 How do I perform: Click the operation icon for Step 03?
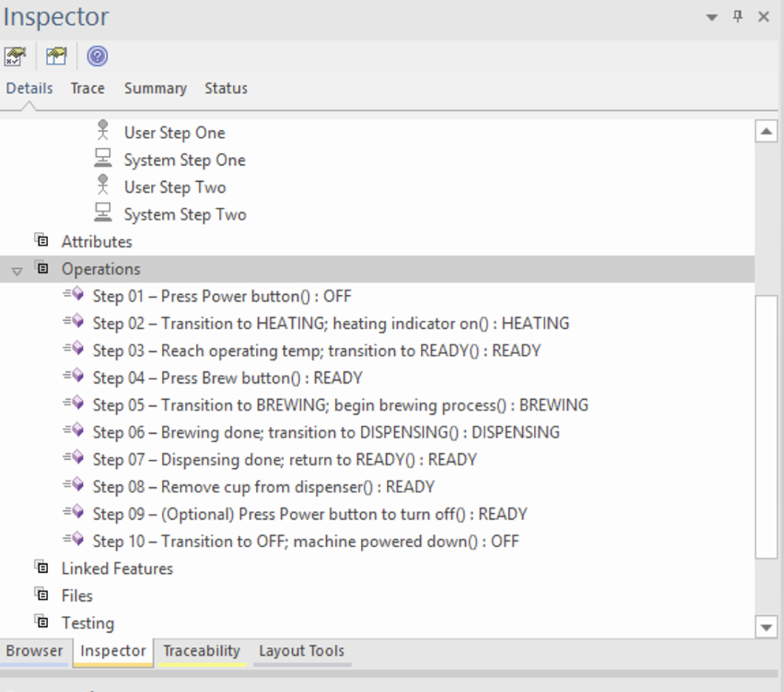pos(73,348)
